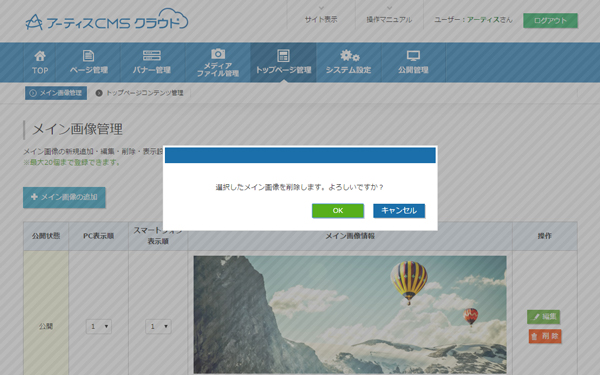Click the hot air balloon main image thumbnail
This screenshot has width=600, height=375.
(x=350, y=315)
